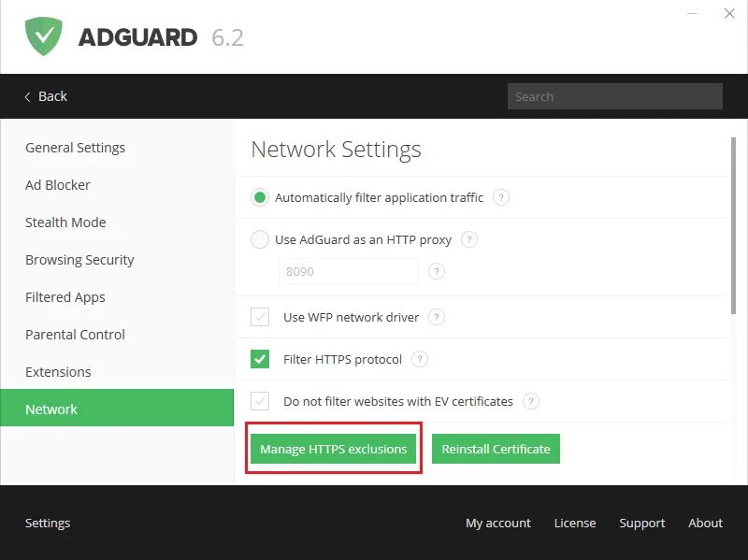Open the General Settings section
The image size is (748, 560).
75,148
